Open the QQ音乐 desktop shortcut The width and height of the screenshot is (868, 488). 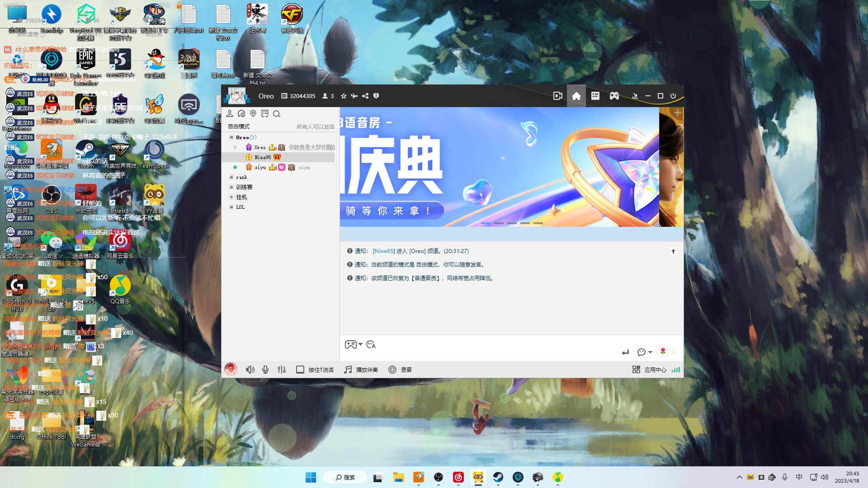120,290
